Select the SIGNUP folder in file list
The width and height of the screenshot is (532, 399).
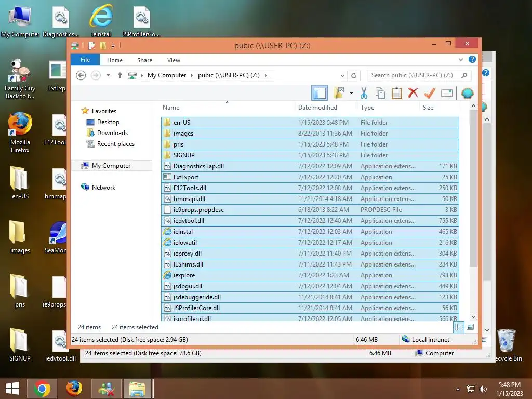(310, 155)
